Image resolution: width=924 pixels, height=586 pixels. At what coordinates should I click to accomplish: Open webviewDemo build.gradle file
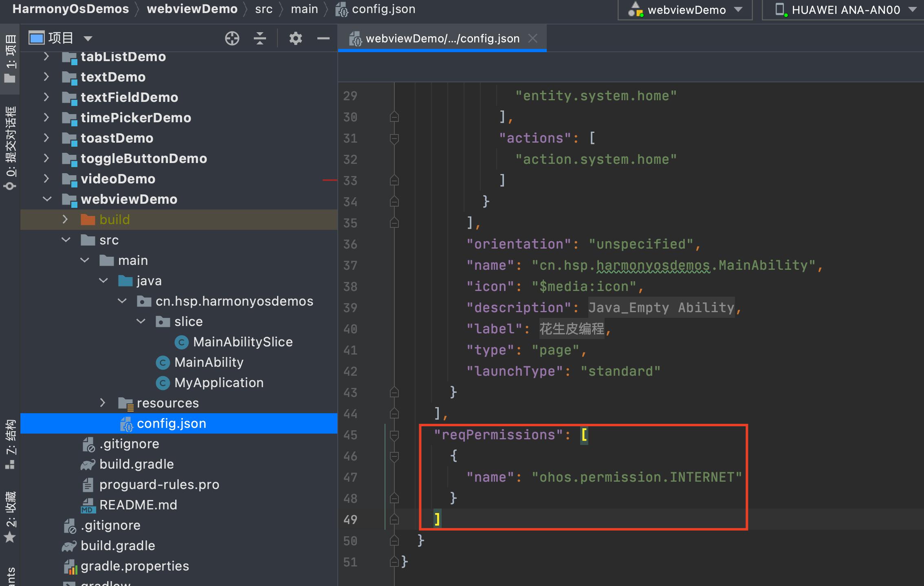[136, 464]
